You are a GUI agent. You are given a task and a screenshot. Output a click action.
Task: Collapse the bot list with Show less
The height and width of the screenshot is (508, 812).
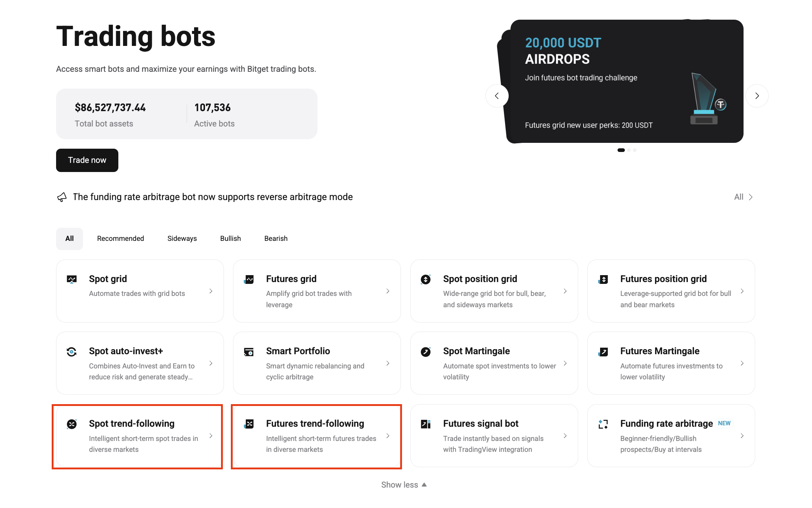(403, 485)
